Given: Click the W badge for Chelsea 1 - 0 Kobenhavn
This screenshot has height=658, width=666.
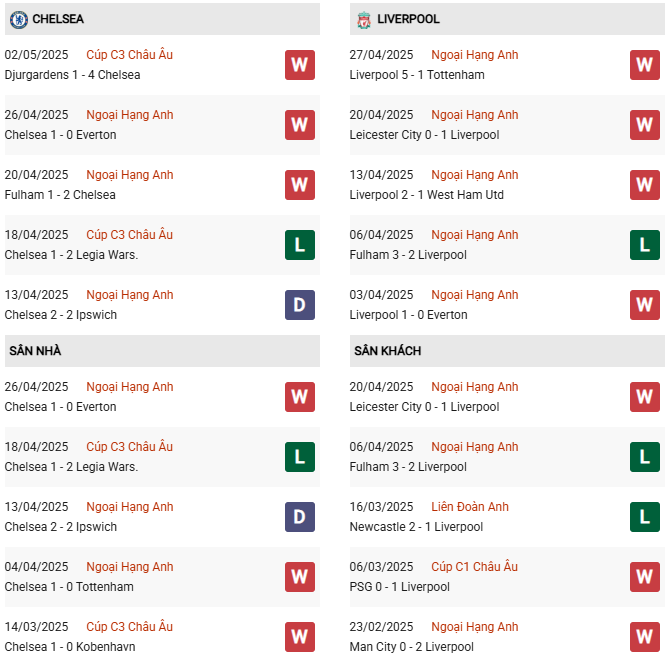Looking at the screenshot, I should pos(300,637).
